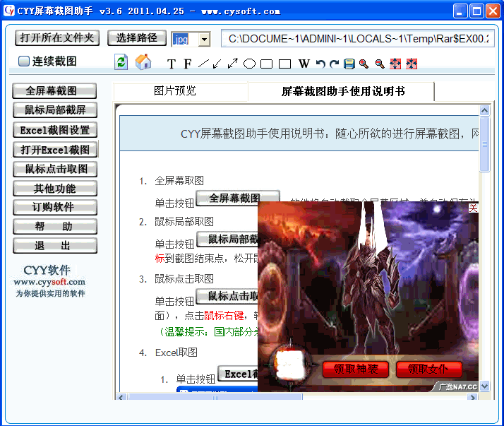Viewport: 504px width, 426px height.
Task: Click the 打开所在文件夹 button
Action: click(56, 38)
